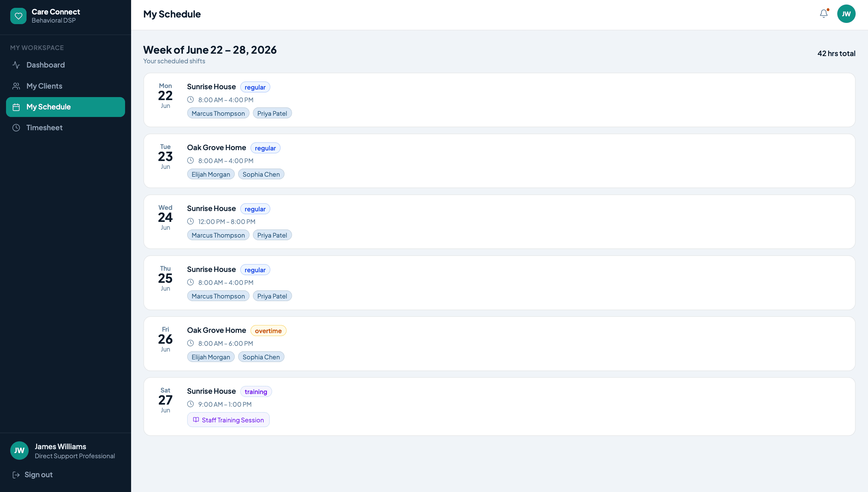Viewport: 868px width, 492px height.
Task: Click Marcus Thompson chip on Wednesday's shift
Action: 218,235
